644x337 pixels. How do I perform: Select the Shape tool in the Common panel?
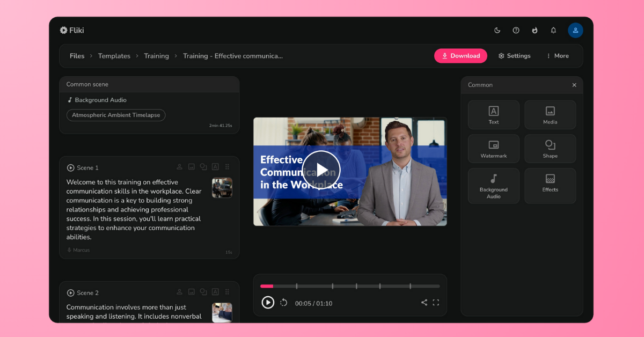coord(550,149)
